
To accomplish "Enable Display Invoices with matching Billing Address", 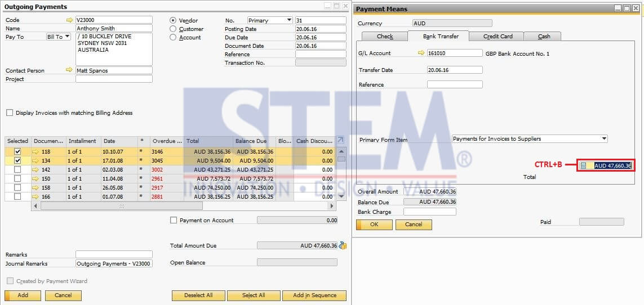I will pyautogui.click(x=10, y=113).
